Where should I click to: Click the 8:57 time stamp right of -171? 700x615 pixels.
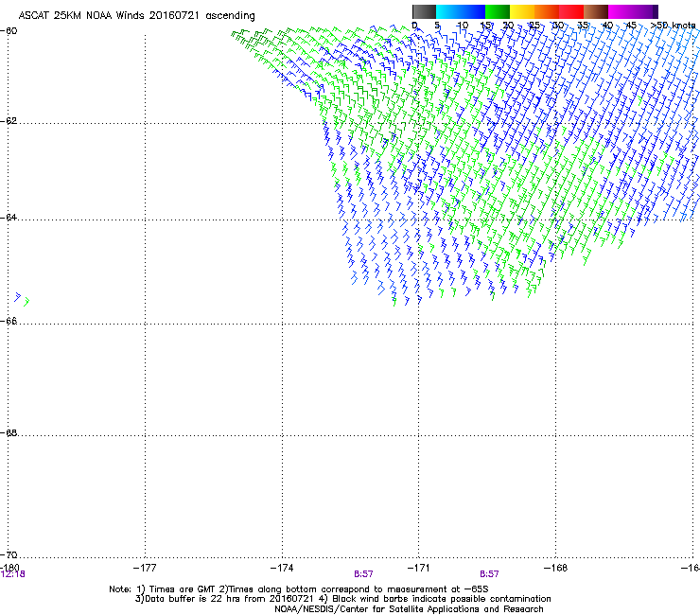point(489,574)
